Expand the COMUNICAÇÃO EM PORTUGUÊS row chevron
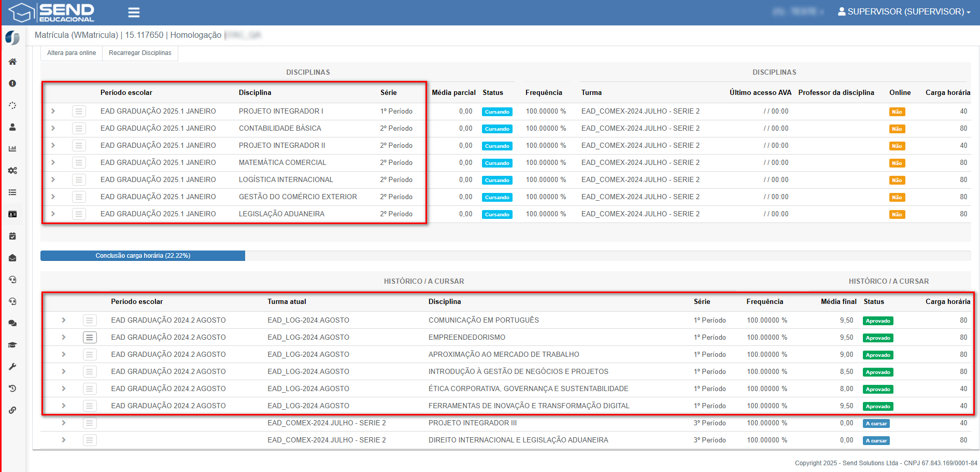 point(63,320)
